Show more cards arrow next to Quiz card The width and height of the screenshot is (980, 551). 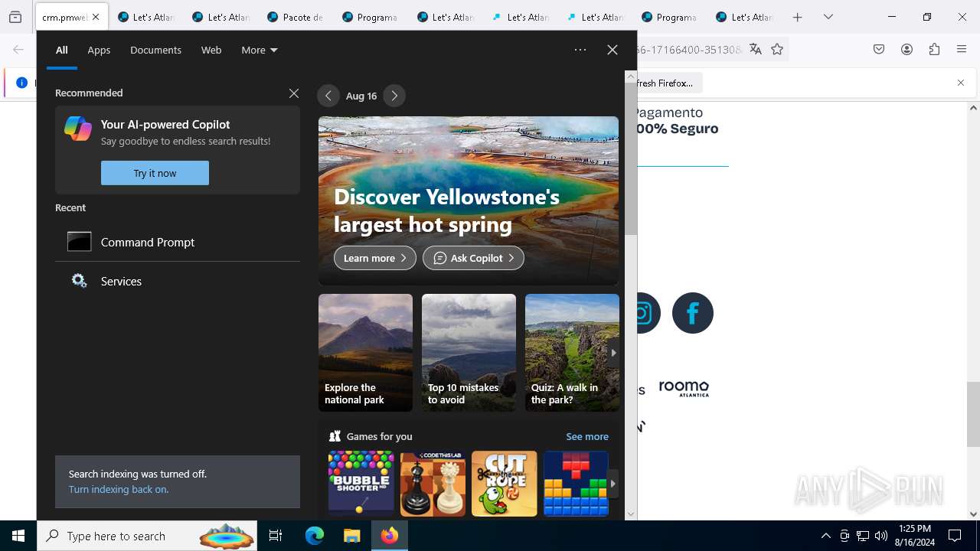coord(612,353)
